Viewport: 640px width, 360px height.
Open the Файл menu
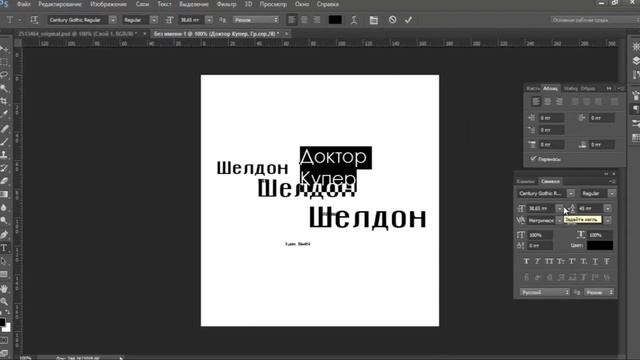24,4
